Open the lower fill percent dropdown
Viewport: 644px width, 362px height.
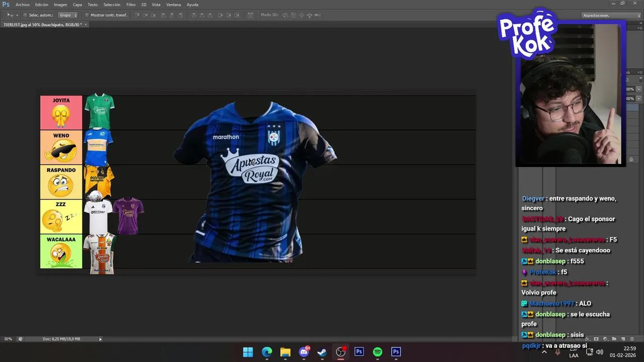(x=639, y=99)
